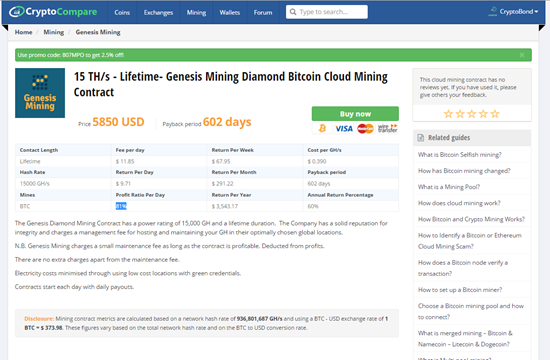550x360 pixels.
Task: Click the BTC mines value
Action: coord(25,206)
